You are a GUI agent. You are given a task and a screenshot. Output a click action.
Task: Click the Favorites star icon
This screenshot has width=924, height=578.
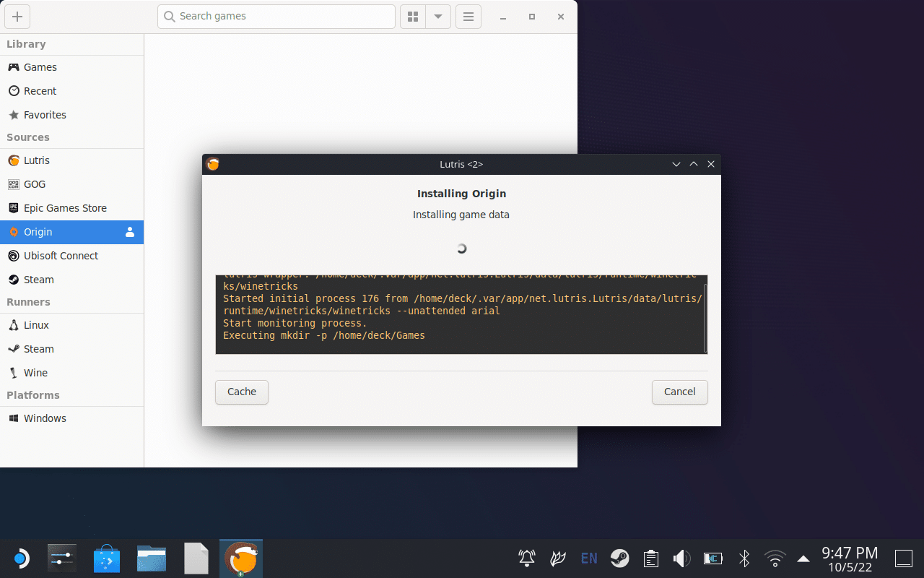click(14, 115)
